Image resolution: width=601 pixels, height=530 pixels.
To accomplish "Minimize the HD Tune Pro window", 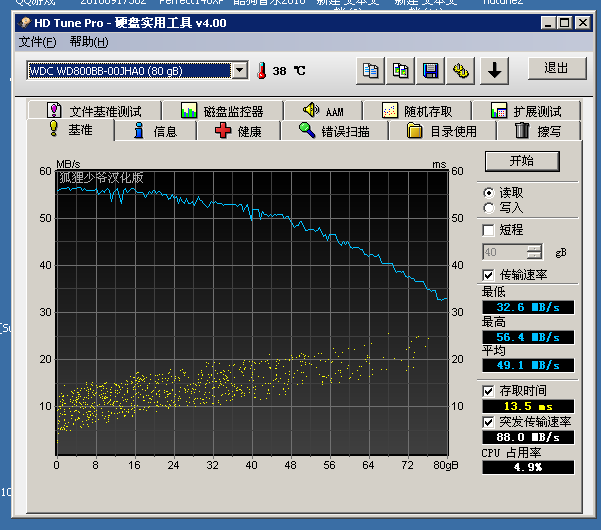I will click(x=548, y=23).
